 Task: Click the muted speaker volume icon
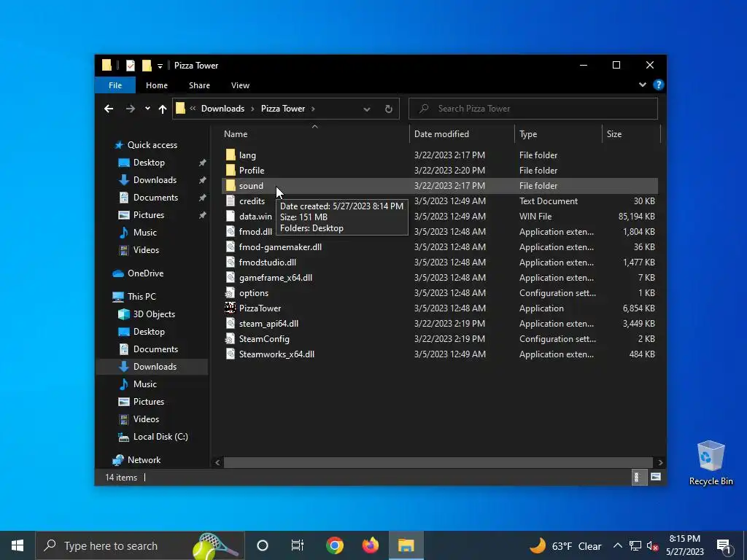coord(652,545)
